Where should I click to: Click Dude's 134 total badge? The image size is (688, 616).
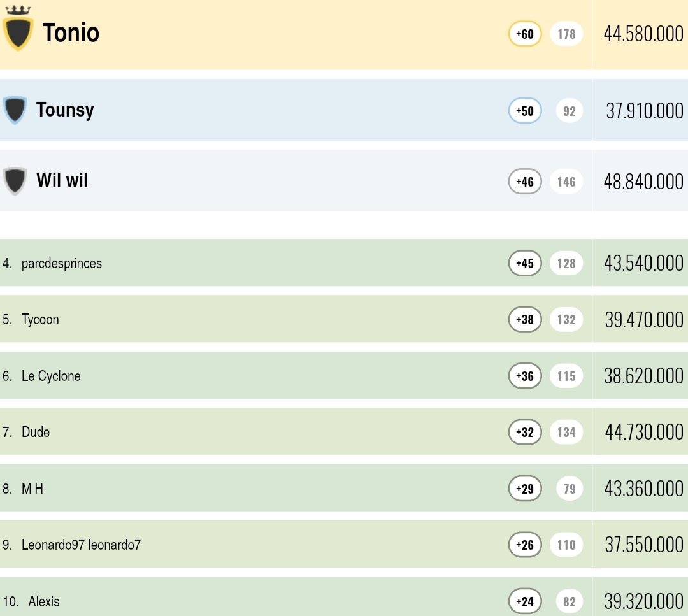(x=566, y=432)
